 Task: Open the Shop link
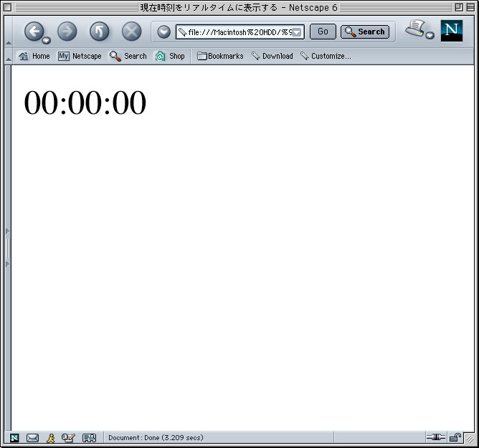click(170, 56)
